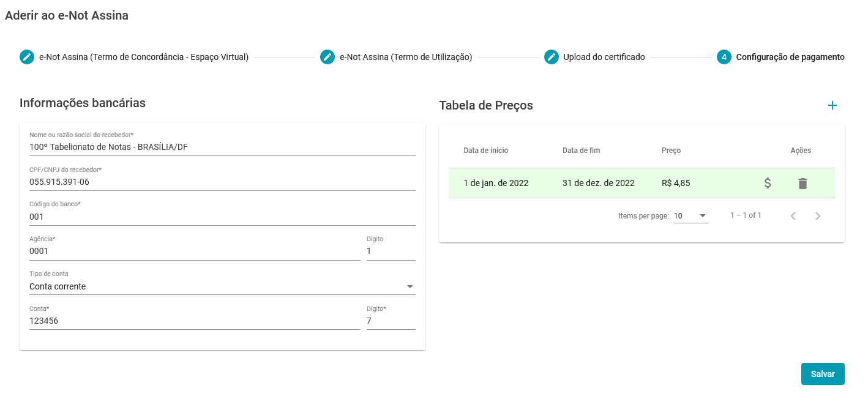
Task: Click the plus icon to add a price
Action: (x=832, y=105)
